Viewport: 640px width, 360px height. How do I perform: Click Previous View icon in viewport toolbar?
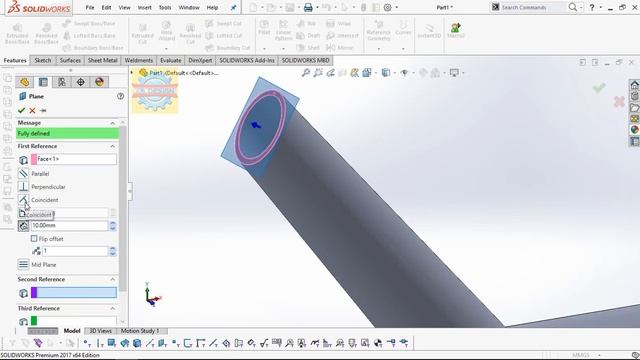tap(331, 73)
